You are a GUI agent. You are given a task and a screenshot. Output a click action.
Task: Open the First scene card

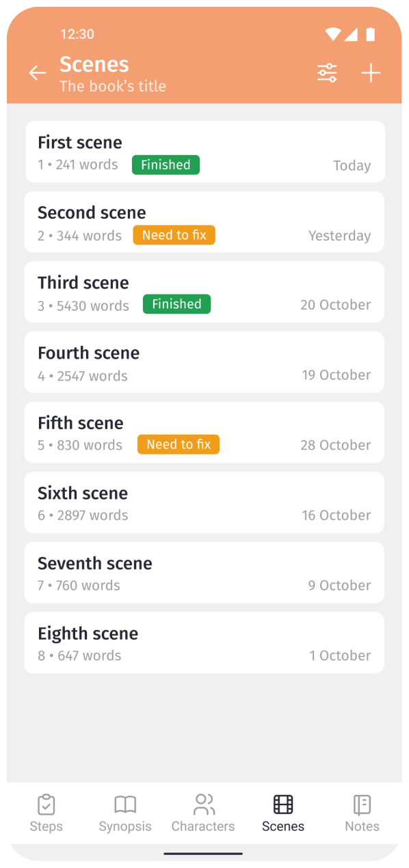coord(205,152)
